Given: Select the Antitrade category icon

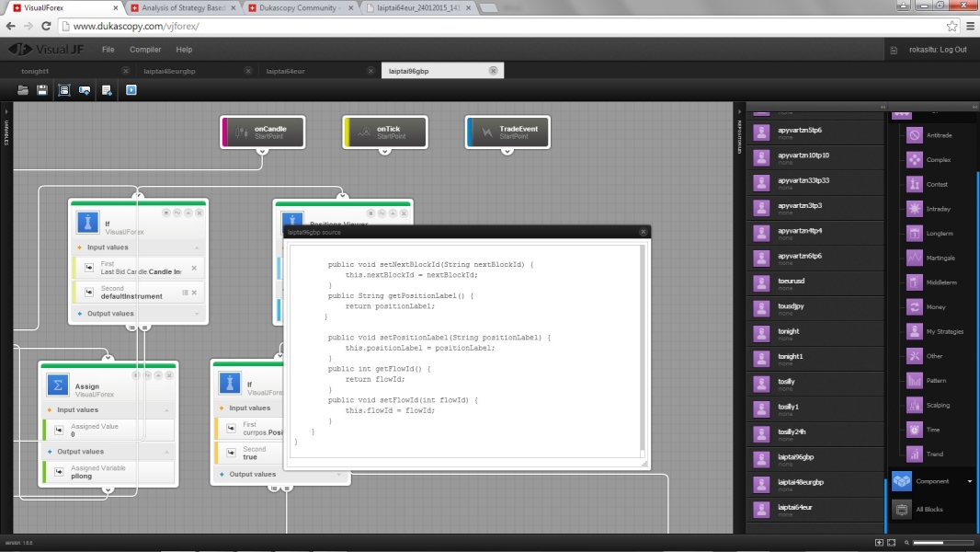Looking at the screenshot, I should (915, 135).
